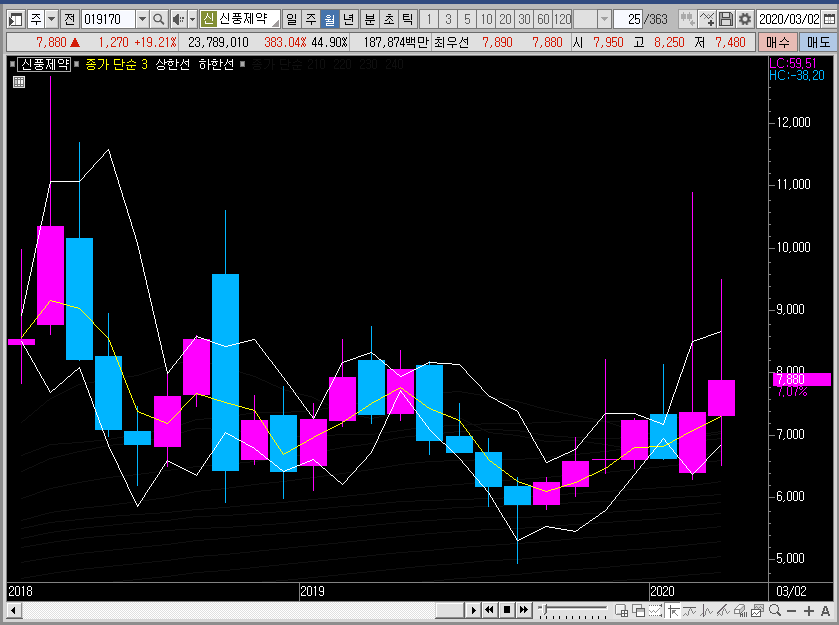The width and height of the screenshot is (839, 625).
Task: Click the diagonal trend line chart icon
Action: (723, 610)
